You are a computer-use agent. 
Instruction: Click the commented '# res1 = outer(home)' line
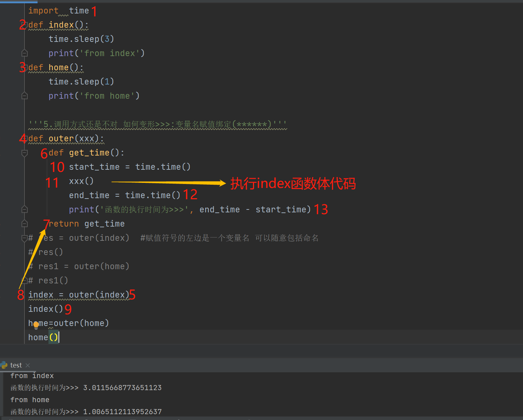click(79, 266)
